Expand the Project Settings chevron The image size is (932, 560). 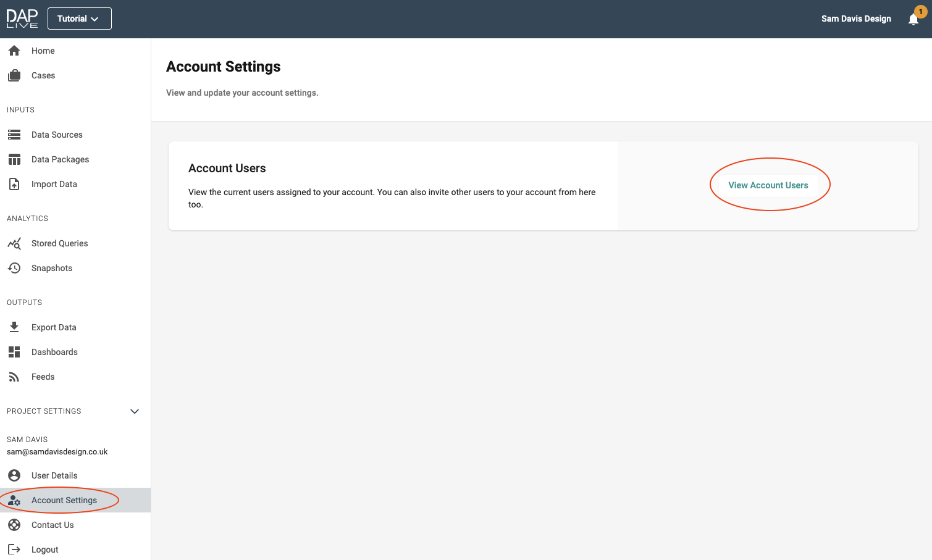coord(135,411)
